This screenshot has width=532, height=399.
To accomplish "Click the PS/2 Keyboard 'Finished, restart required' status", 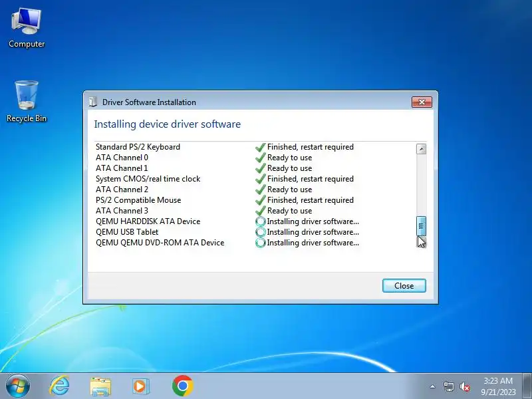I will coord(311,147).
